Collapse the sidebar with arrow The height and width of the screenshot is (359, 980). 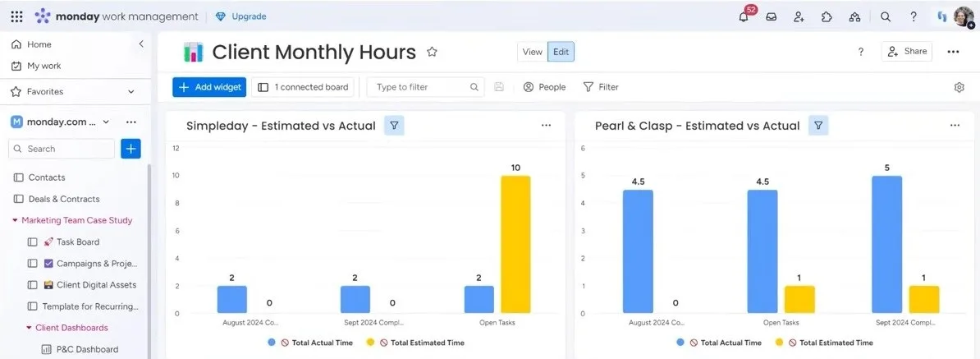tap(141, 44)
